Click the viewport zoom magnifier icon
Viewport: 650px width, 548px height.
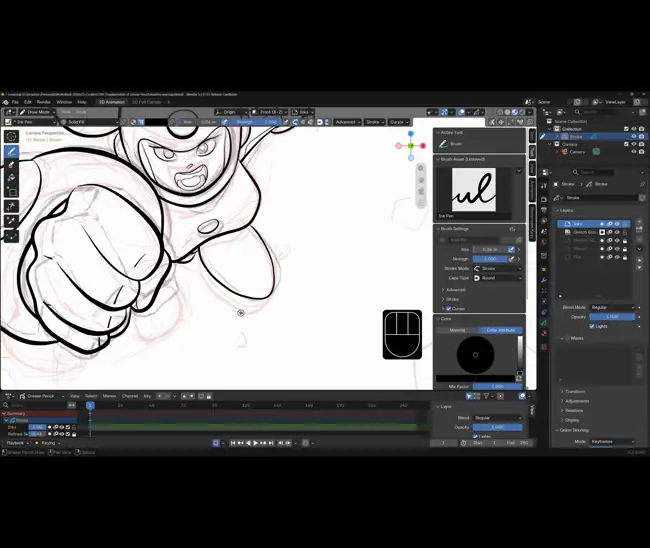(x=421, y=168)
